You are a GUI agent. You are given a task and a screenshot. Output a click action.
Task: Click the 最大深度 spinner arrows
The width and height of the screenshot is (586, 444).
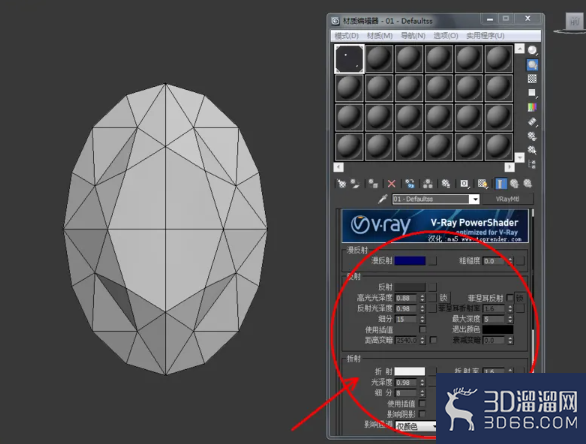[x=510, y=319]
